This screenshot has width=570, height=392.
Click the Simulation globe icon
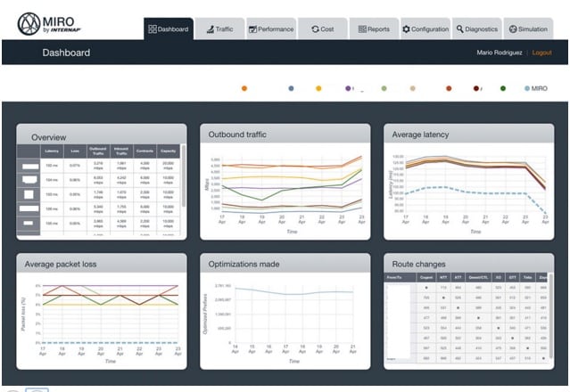513,29
